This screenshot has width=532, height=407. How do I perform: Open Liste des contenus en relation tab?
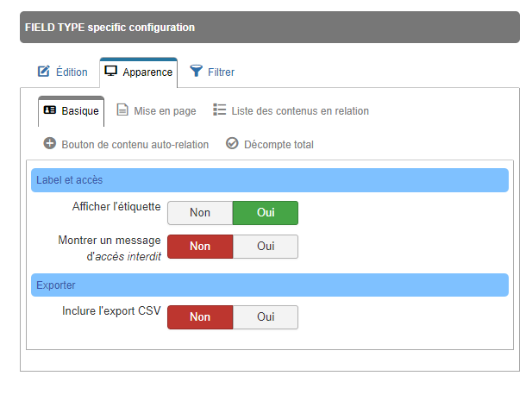[291, 111]
